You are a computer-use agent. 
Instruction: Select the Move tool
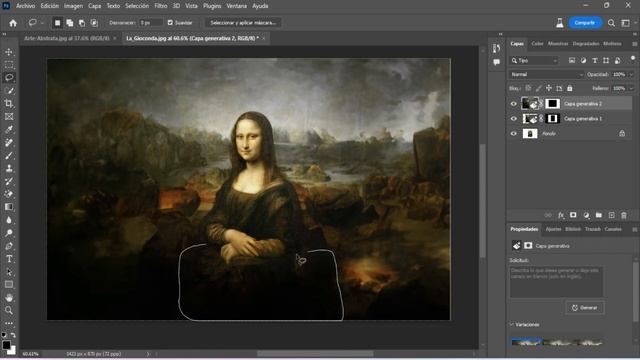[x=9, y=52]
